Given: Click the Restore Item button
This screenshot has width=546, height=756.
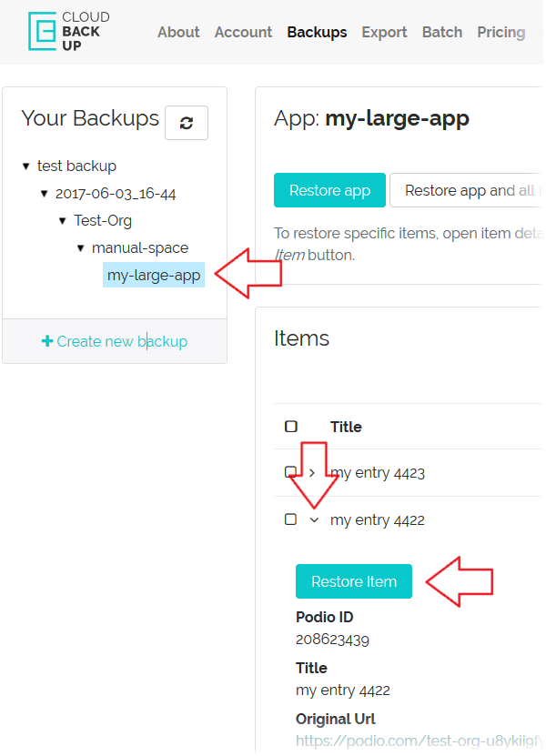Looking at the screenshot, I should coord(354,581).
